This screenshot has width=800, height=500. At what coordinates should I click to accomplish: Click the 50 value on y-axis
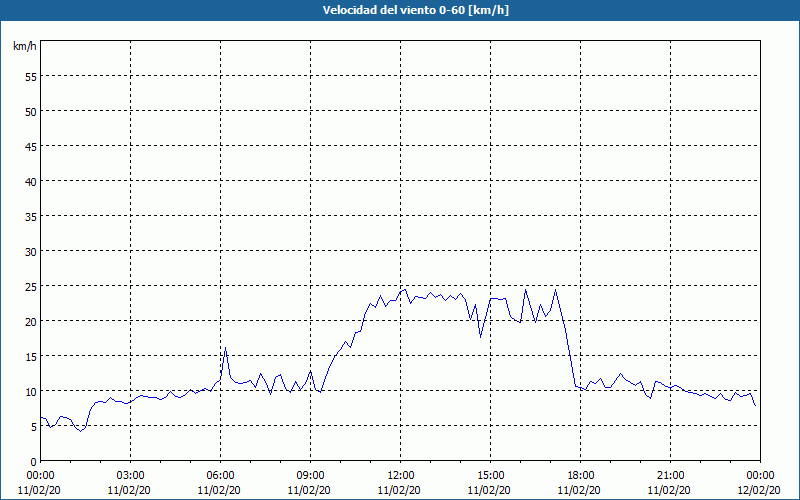tap(31, 111)
